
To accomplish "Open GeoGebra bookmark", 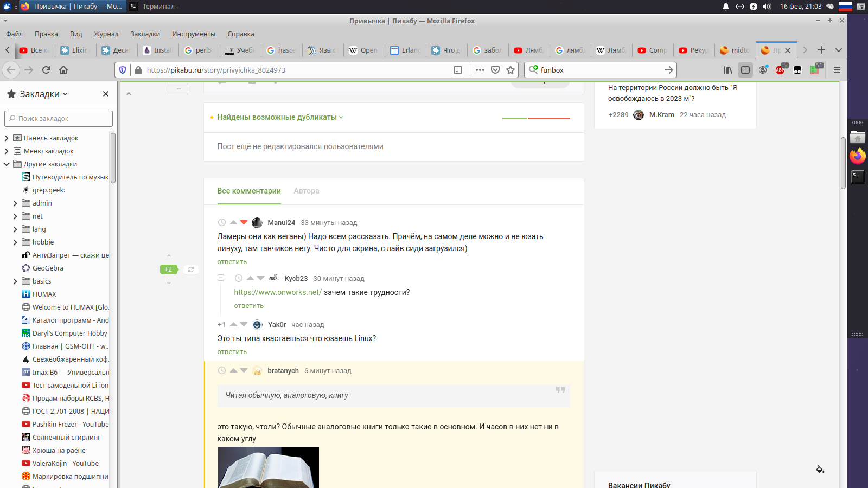I will pyautogui.click(x=48, y=268).
